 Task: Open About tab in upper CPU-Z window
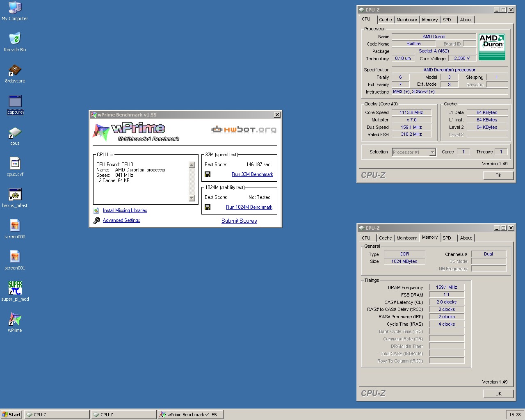pyautogui.click(x=466, y=20)
